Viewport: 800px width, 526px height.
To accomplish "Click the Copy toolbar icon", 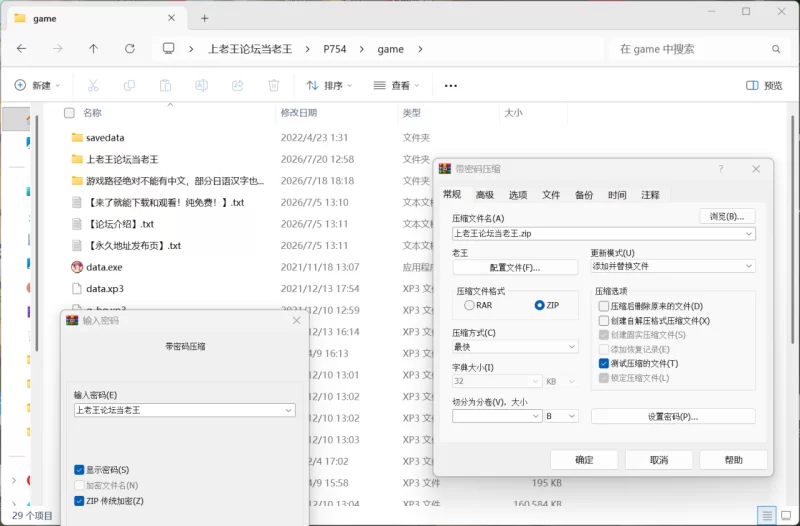I will pos(129,85).
